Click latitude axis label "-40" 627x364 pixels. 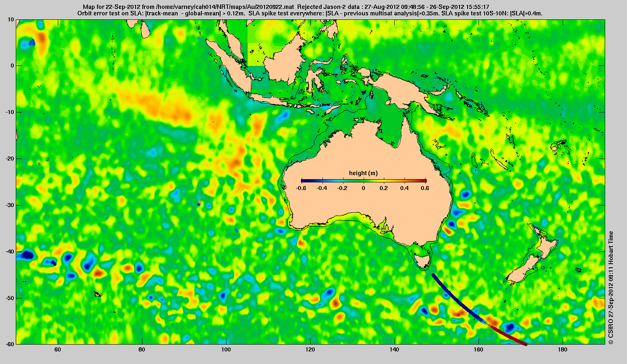point(9,252)
